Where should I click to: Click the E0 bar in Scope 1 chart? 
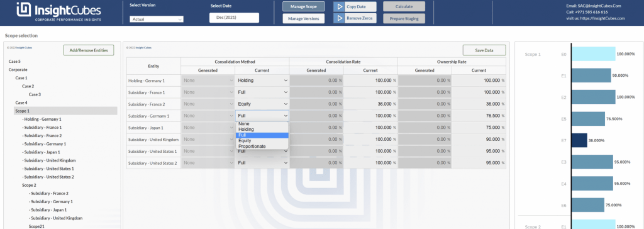pos(593,54)
